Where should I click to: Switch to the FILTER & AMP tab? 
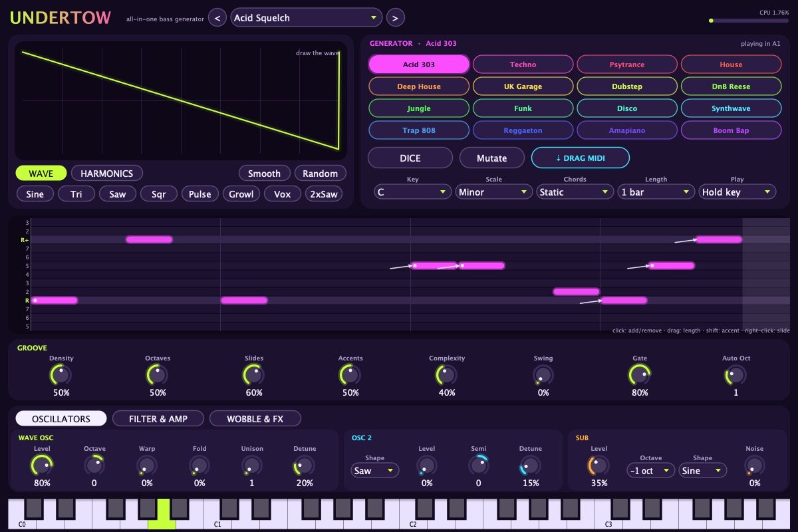(x=158, y=419)
